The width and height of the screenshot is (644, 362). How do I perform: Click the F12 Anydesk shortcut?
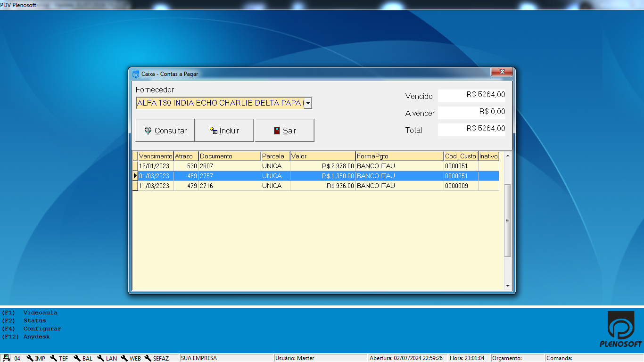coord(25,337)
